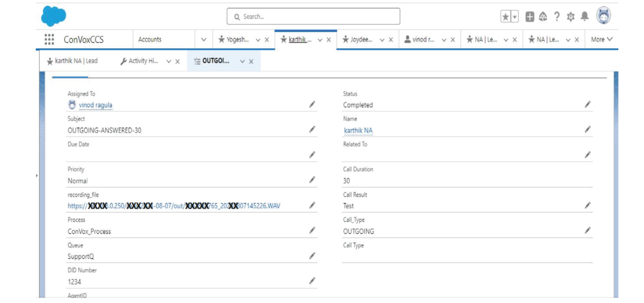Open the recording_file WAV link
This screenshot has height=303, width=644.
pyautogui.click(x=177, y=206)
